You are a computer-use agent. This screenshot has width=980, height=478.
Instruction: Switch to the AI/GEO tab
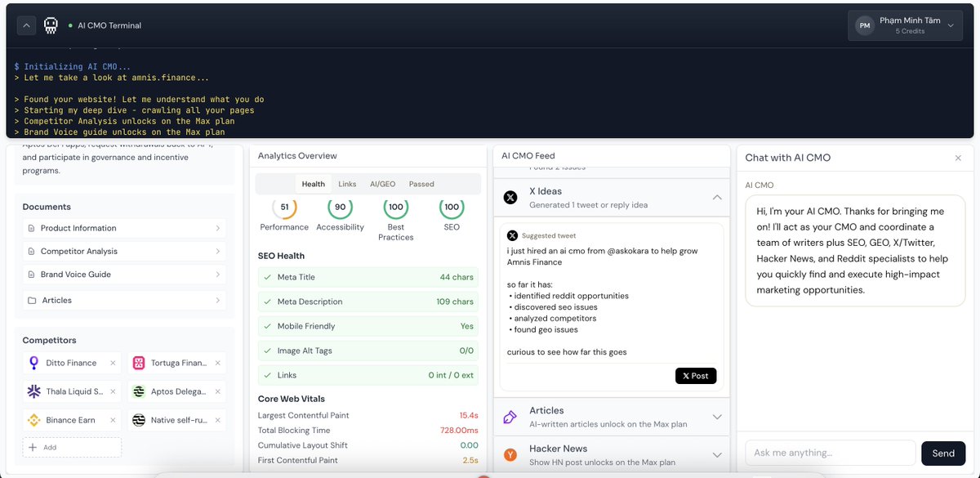click(x=382, y=184)
